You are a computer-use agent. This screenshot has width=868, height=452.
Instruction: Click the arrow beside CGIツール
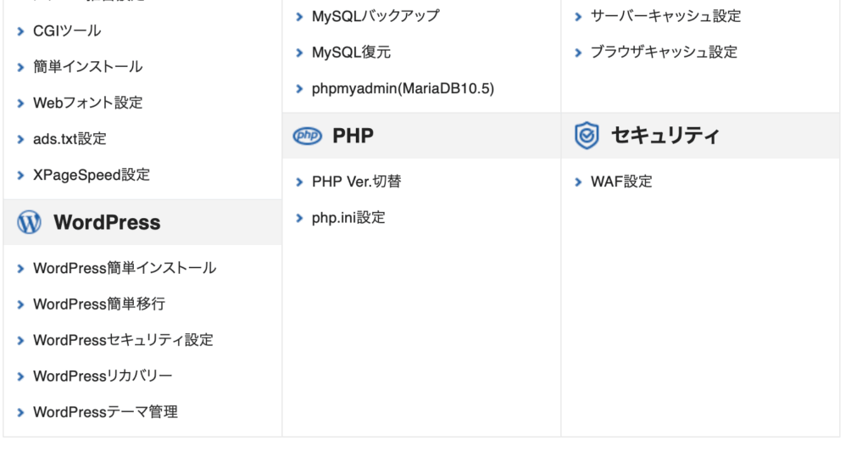(20, 31)
